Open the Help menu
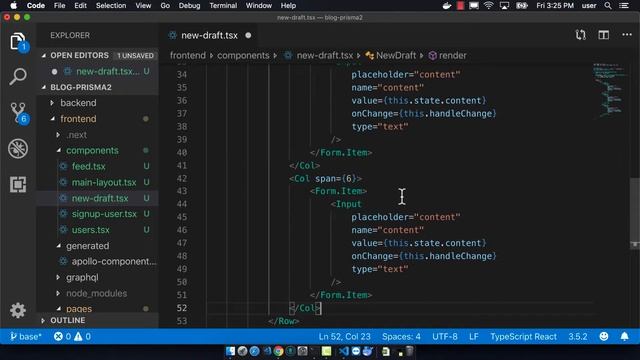The image size is (640, 360). [x=288, y=6]
